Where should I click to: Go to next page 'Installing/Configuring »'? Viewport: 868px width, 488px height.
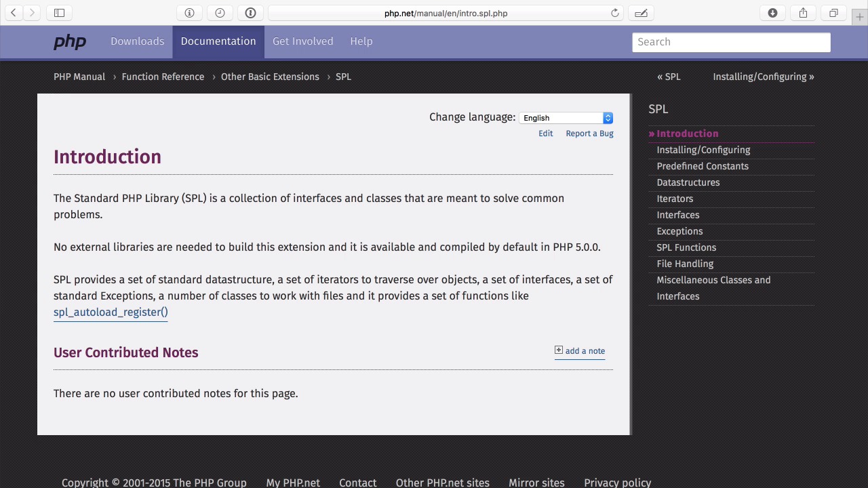tap(764, 77)
